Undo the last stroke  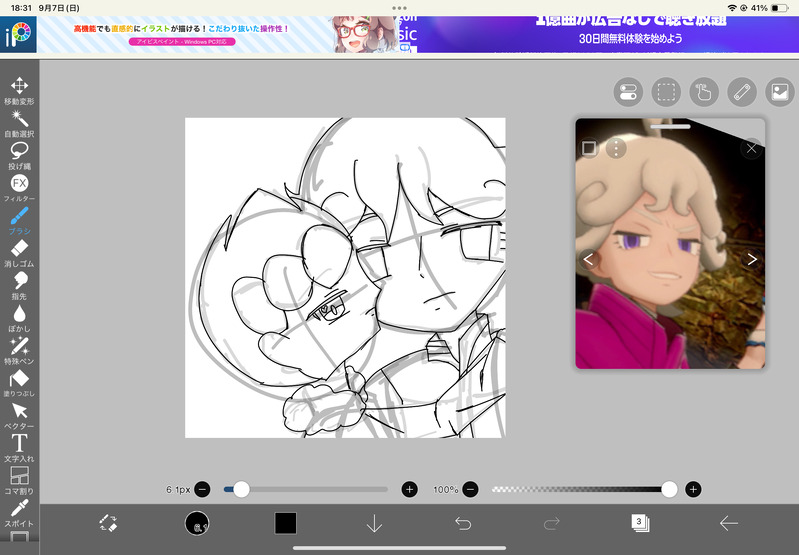coord(463,523)
